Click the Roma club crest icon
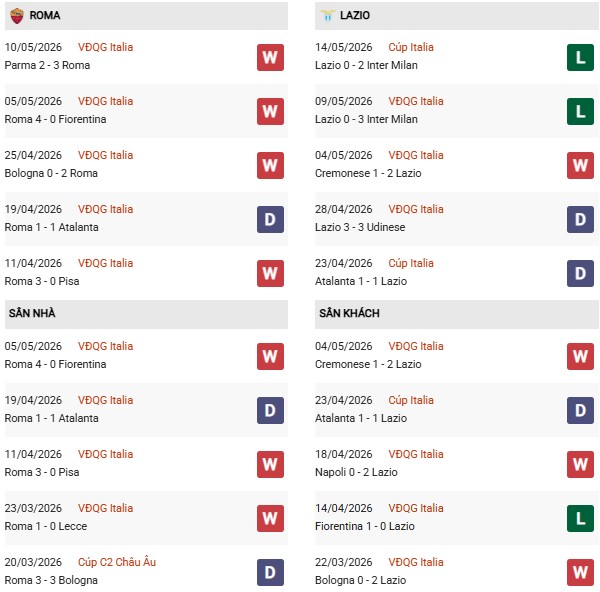Image resolution: width=600 pixels, height=592 pixels. click(16, 16)
